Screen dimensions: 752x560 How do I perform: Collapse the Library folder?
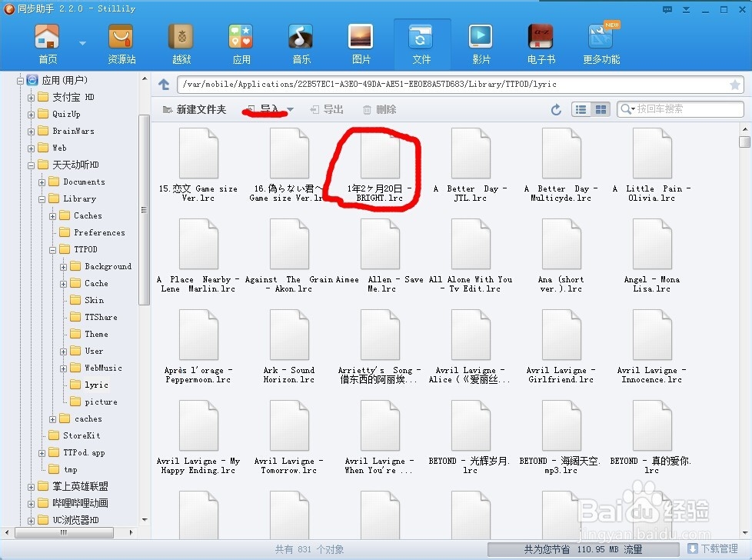[x=42, y=199]
